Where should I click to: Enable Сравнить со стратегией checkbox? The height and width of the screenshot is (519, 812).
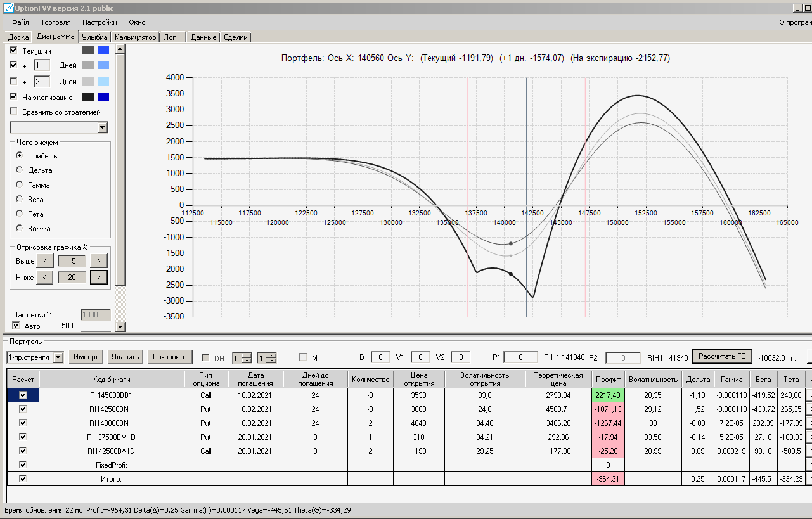click(x=14, y=112)
